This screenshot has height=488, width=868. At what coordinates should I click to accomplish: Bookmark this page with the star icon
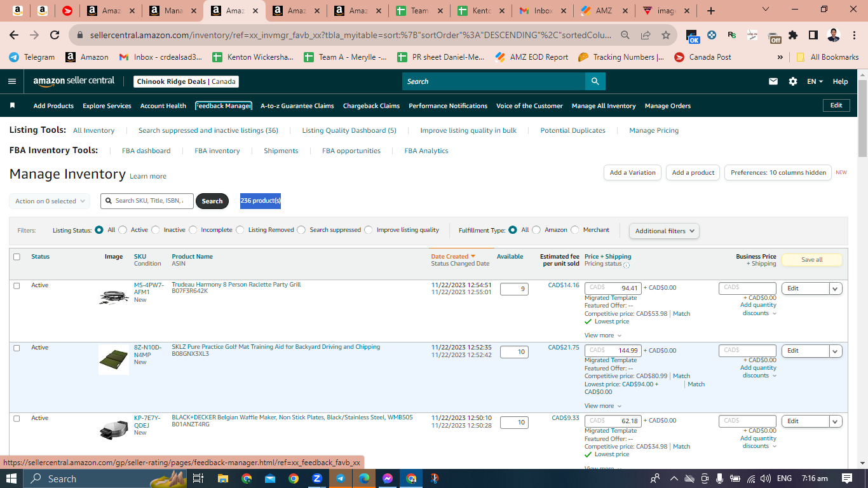[x=665, y=35]
